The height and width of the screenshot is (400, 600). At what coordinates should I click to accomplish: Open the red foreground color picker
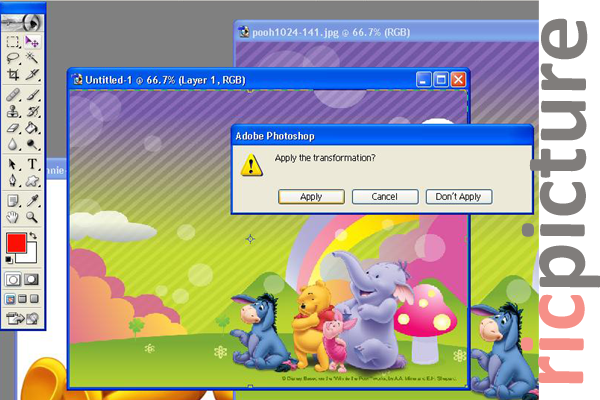(16, 243)
